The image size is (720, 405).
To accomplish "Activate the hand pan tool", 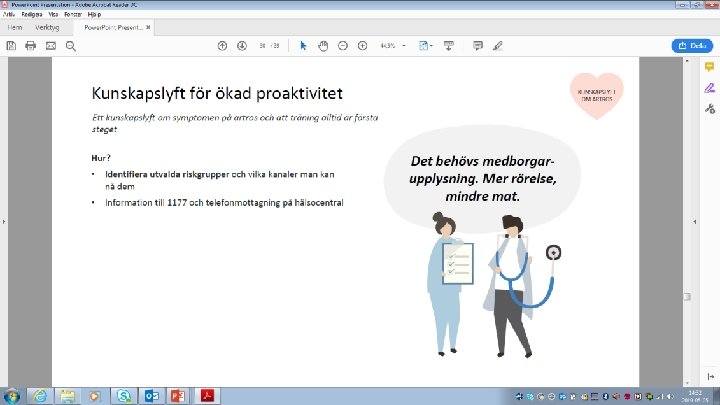I will click(323, 45).
